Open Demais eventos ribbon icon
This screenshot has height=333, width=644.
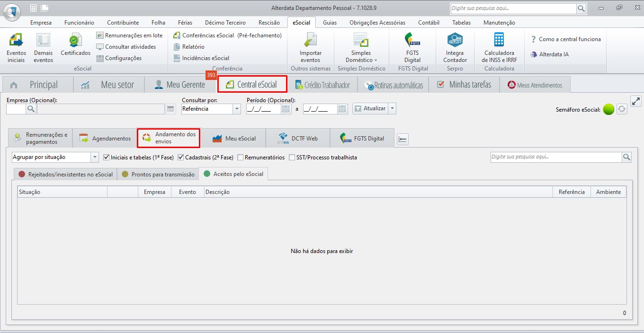tap(43, 47)
